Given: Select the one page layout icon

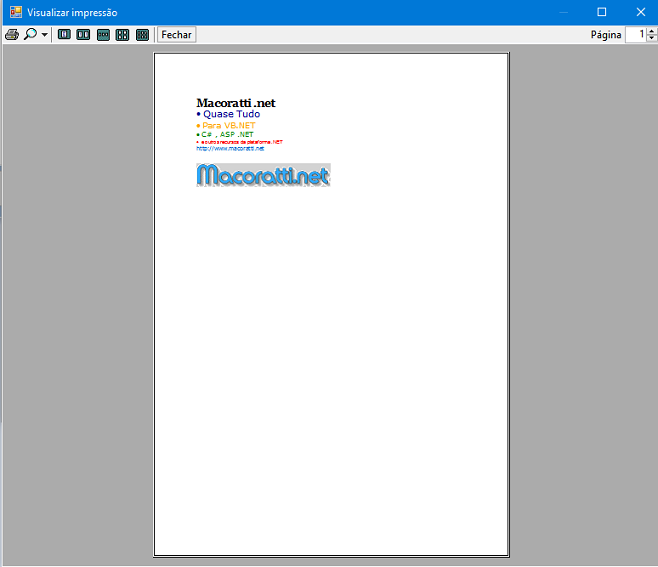Looking at the screenshot, I should click(x=64, y=34).
